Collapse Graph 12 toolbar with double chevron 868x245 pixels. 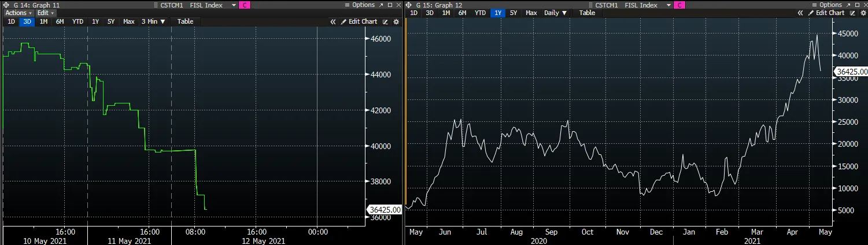[800, 13]
